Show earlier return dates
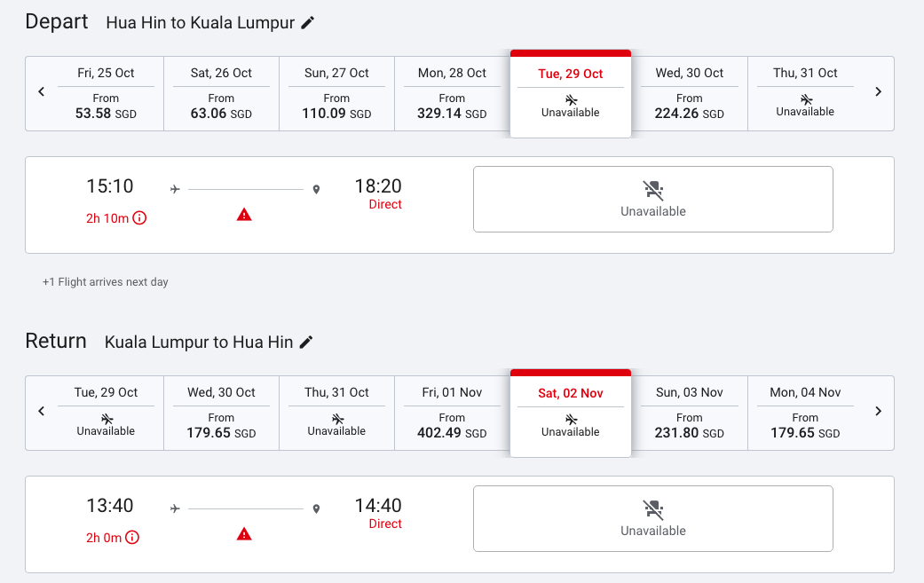This screenshot has height=583, width=924. (41, 411)
